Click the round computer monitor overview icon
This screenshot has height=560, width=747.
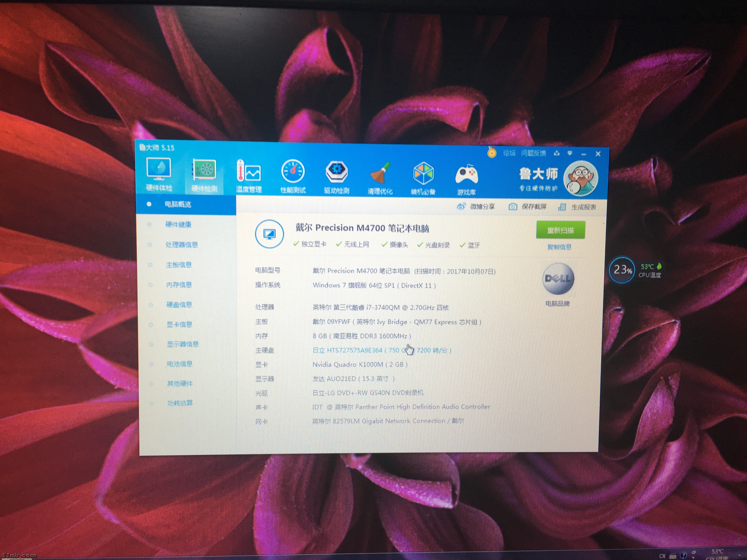[269, 234]
